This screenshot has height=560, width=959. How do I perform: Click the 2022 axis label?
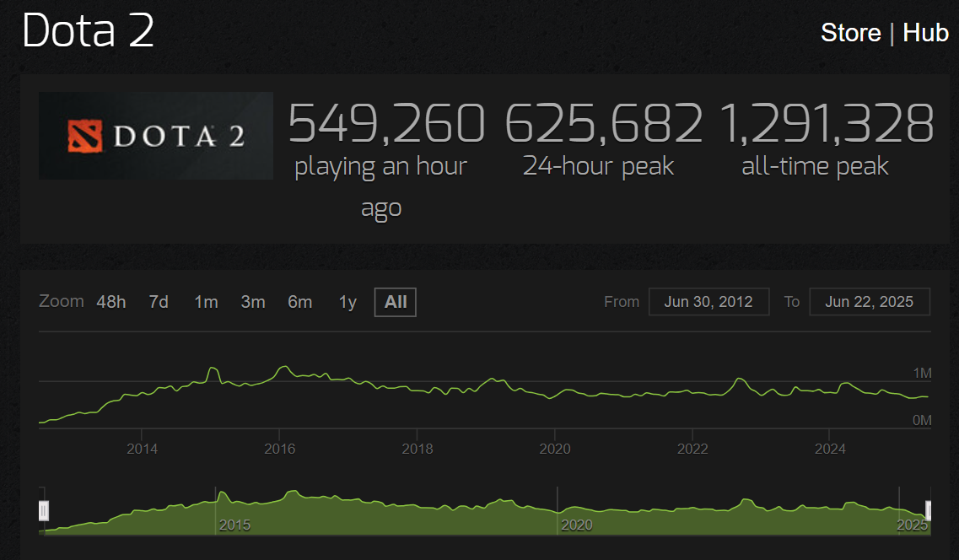692,449
